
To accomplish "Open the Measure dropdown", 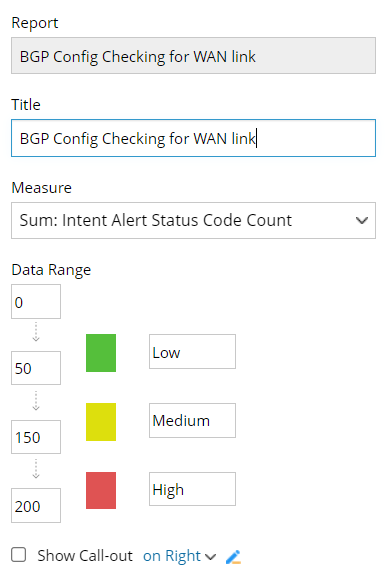I will [193, 220].
